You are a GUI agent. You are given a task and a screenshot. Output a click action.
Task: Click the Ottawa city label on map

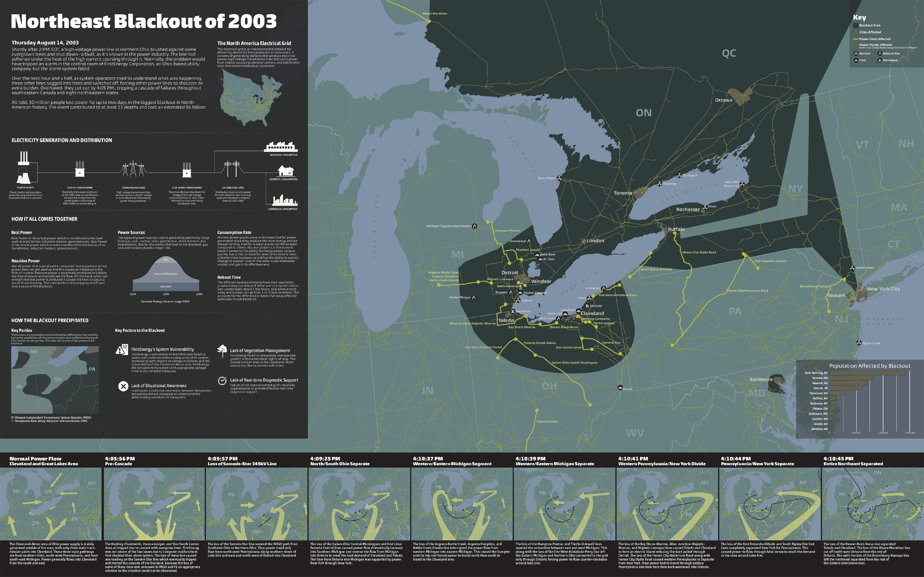(x=723, y=100)
